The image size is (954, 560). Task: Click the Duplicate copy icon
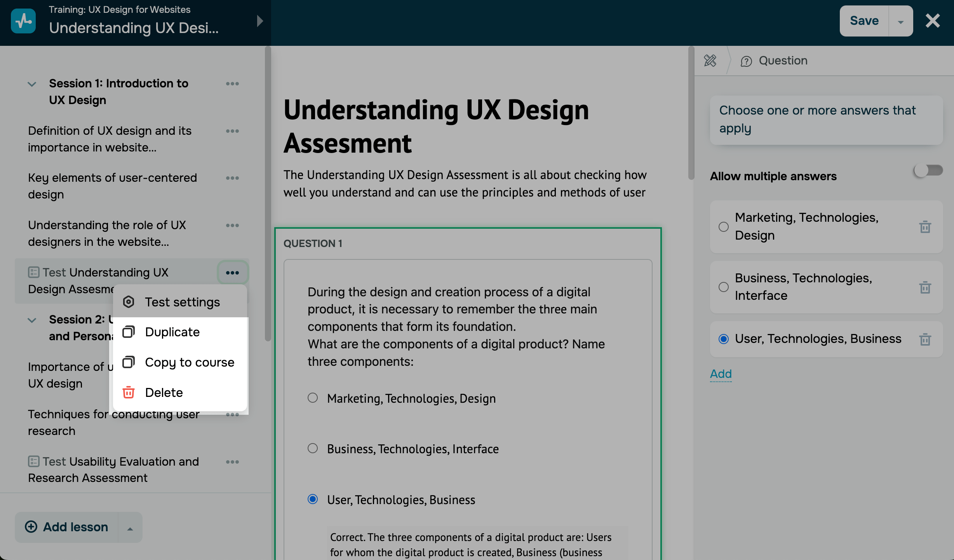point(129,332)
